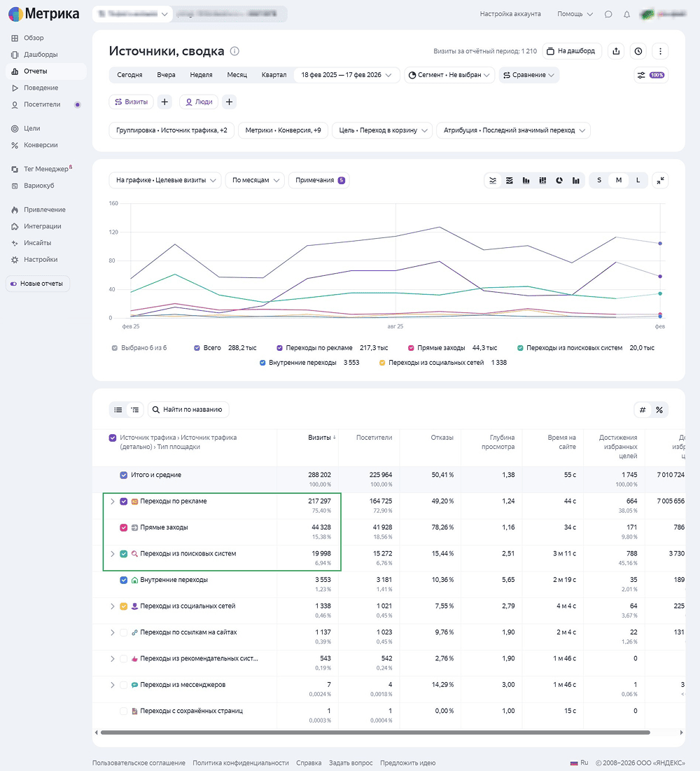The width and height of the screenshot is (700, 771).
Task: Select the stacked area chart icon
Action: [510, 181]
